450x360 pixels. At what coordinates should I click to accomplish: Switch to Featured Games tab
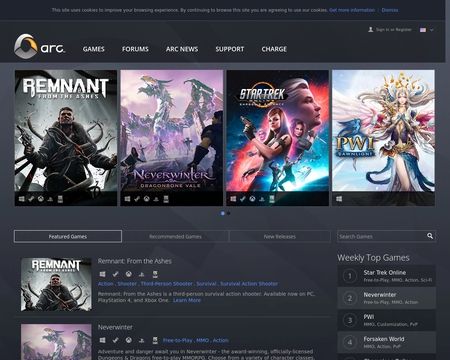click(68, 236)
